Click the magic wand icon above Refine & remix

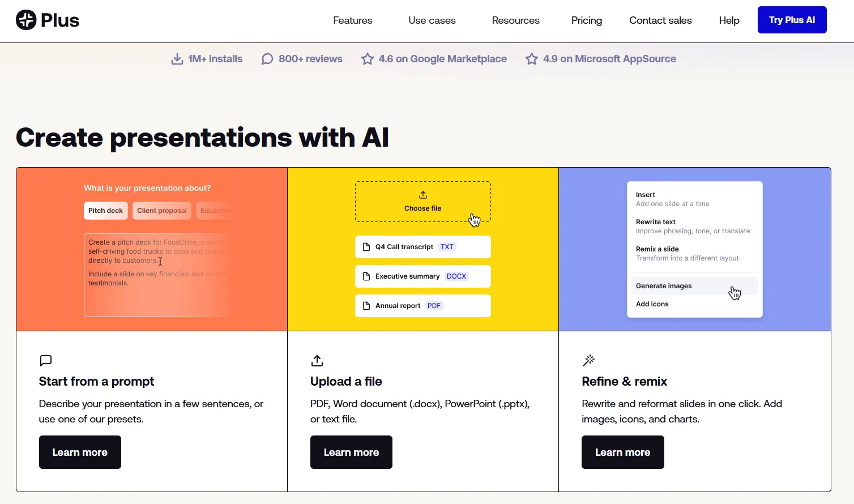click(589, 361)
